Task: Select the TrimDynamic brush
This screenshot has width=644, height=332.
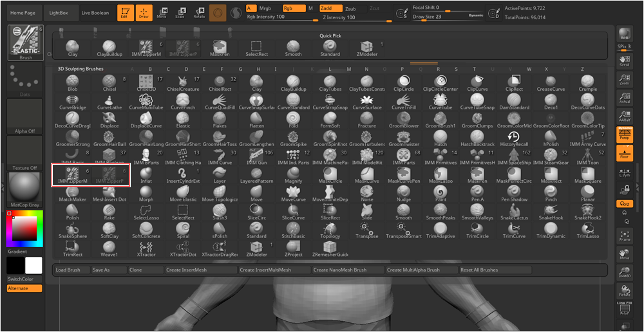Action: [x=551, y=230]
